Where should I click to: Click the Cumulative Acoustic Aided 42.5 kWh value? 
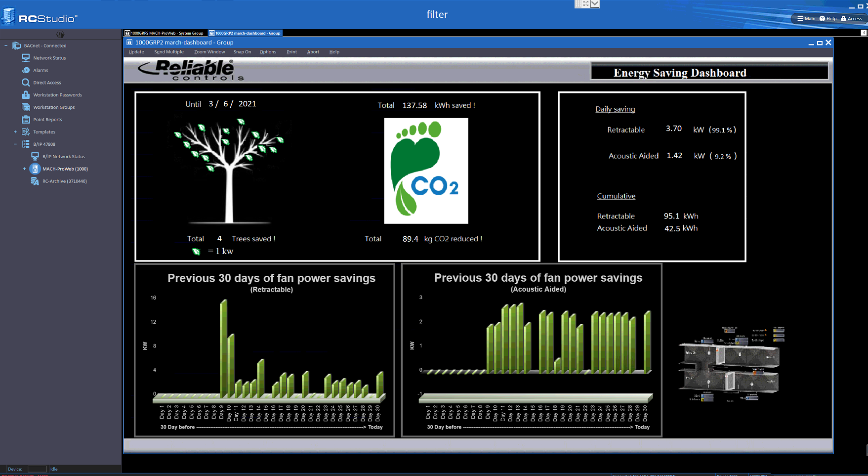point(672,228)
